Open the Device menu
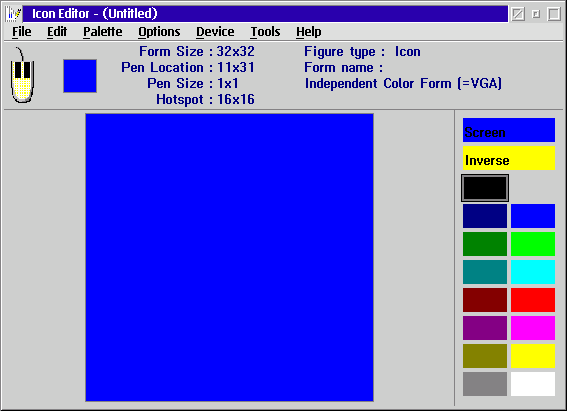567x411 pixels. pyautogui.click(x=215, y=32)
